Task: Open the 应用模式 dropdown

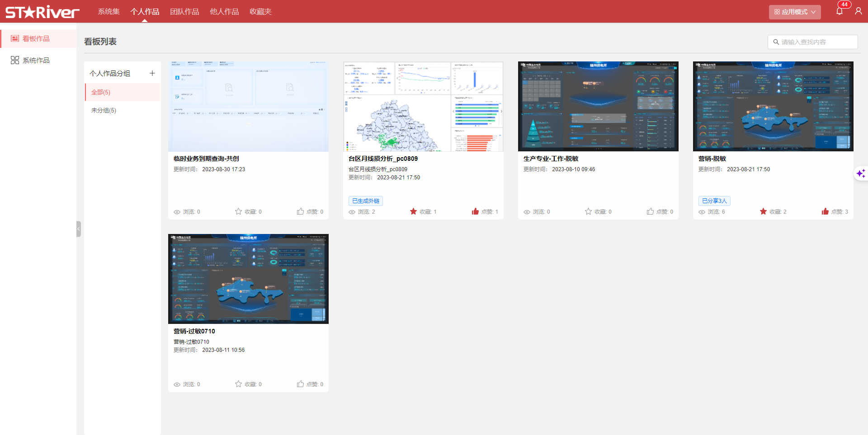Action: click(x=794, y=12)
